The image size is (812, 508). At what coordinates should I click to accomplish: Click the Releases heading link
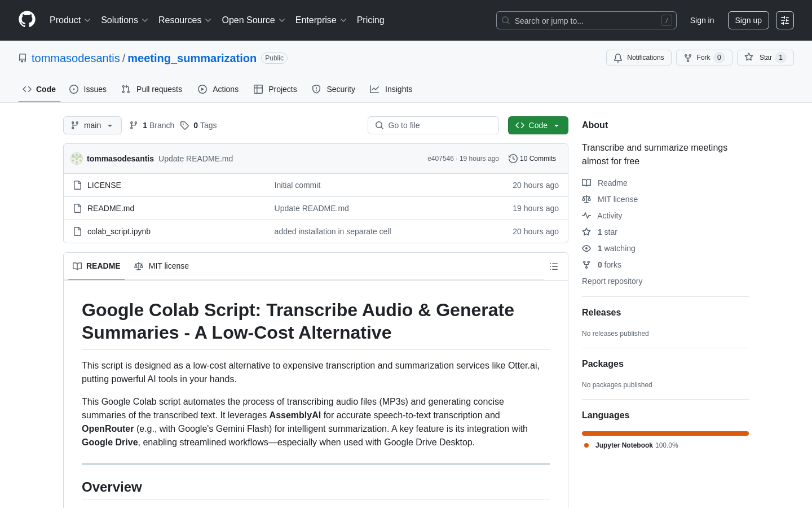click(601, 313)
